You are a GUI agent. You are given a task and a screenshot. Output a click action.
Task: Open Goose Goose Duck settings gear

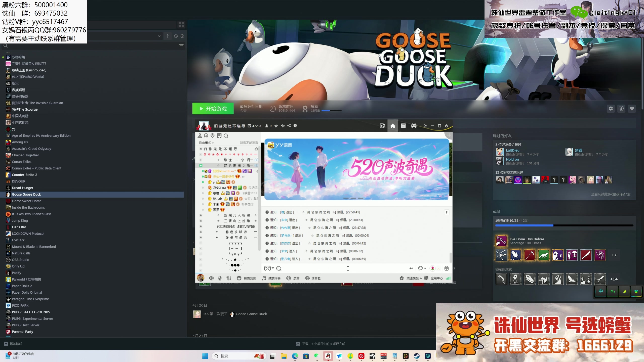coord(611,109)
